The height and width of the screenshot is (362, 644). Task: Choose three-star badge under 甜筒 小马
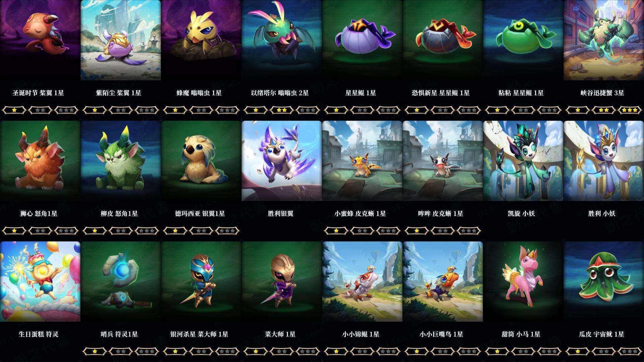(x=549, y=351)
